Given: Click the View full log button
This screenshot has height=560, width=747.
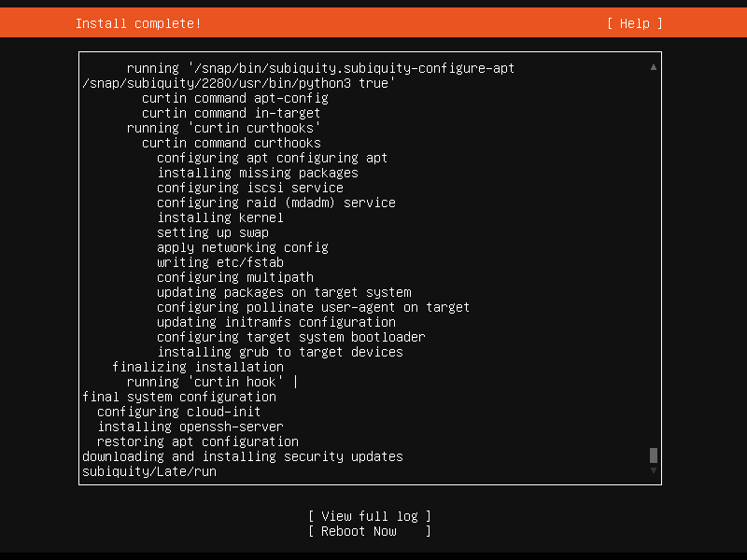Looking at the screenshot, I should point(369,516).
